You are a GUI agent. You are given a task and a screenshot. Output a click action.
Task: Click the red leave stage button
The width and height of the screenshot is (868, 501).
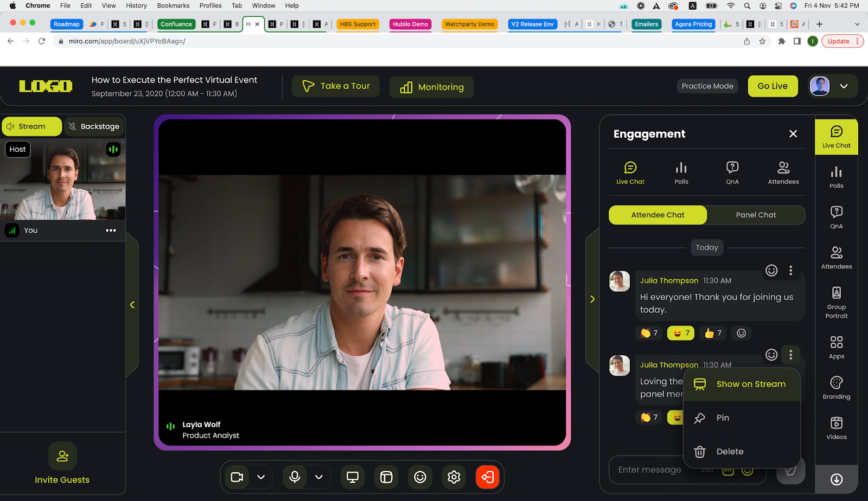point(487,477)
